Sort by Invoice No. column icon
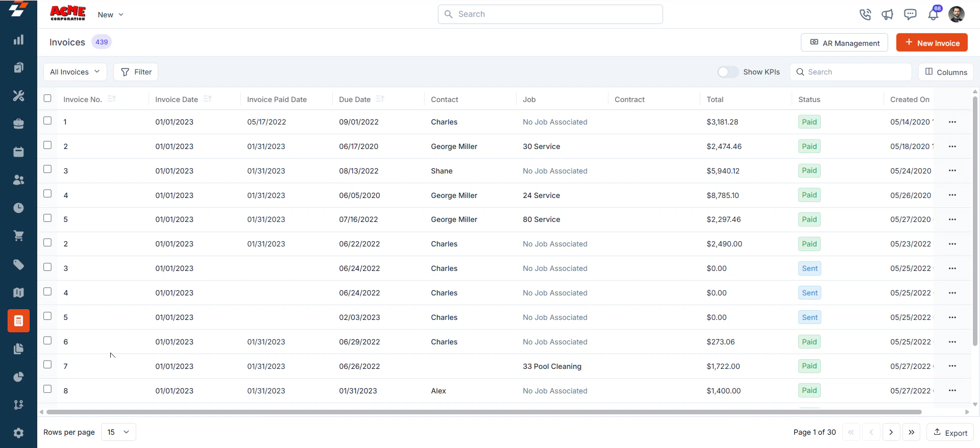 click(x=112, y=99)
